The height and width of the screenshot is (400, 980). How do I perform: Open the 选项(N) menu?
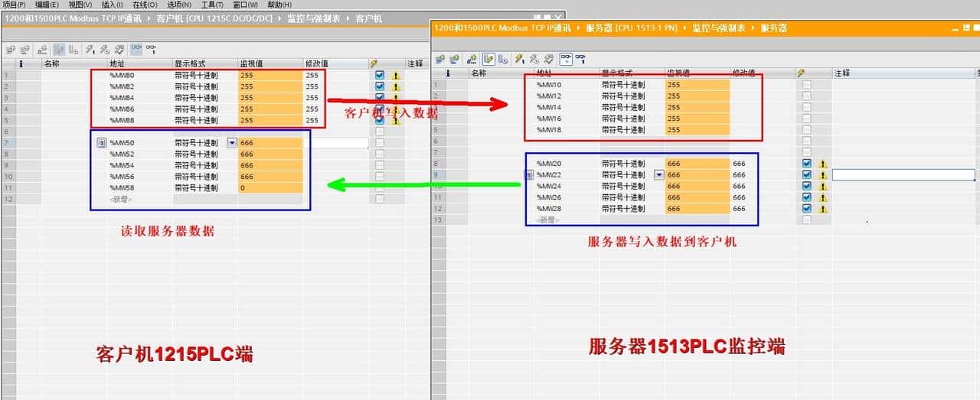click(179, 5)
